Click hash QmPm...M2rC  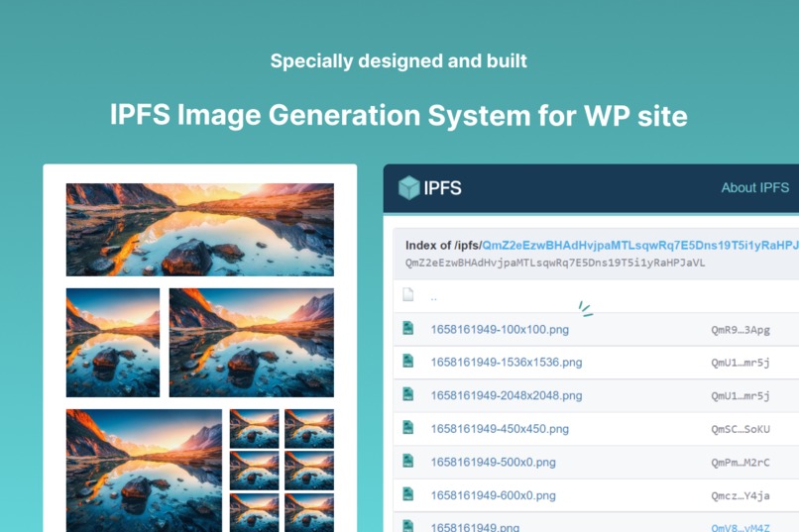pos(741,463)
